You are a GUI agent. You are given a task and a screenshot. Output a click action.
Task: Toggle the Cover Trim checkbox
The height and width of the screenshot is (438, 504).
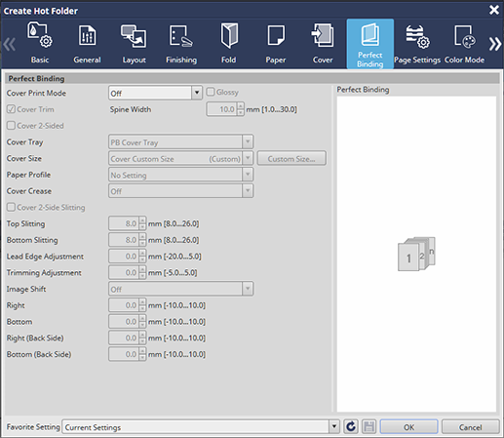[x=11, y=109]
